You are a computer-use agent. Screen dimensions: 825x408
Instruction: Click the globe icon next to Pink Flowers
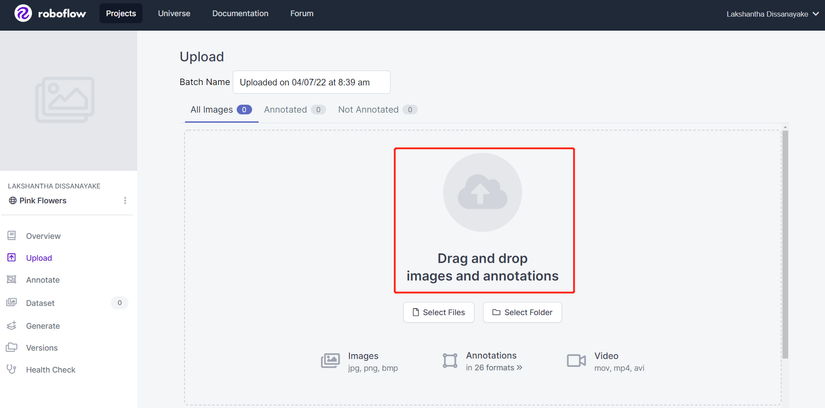click(x=13, y=201)
